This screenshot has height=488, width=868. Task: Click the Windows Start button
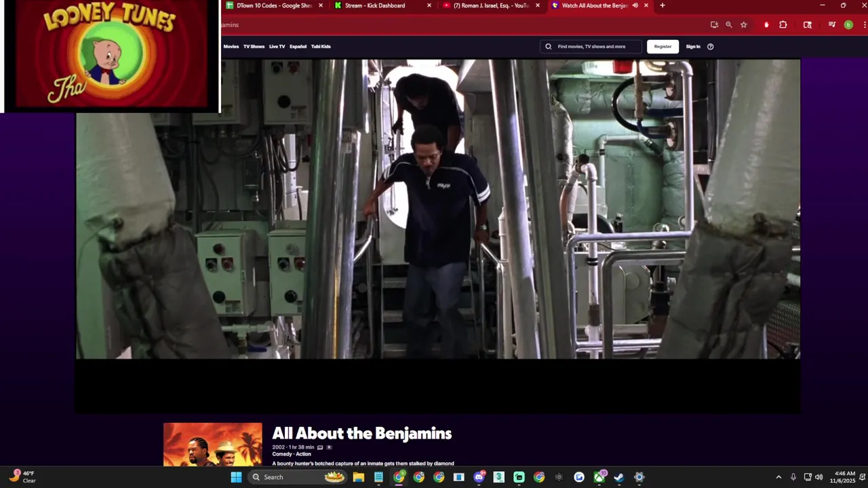236,477
